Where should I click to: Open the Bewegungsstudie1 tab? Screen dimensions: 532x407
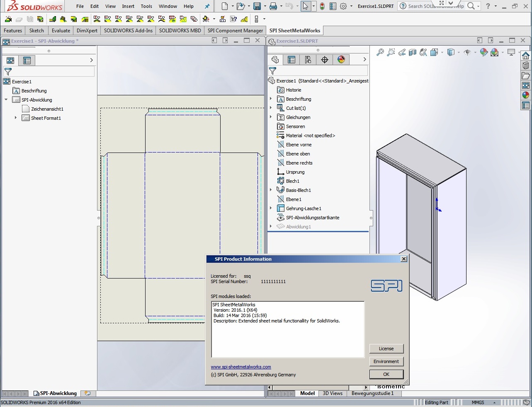[x=372, y=393]
